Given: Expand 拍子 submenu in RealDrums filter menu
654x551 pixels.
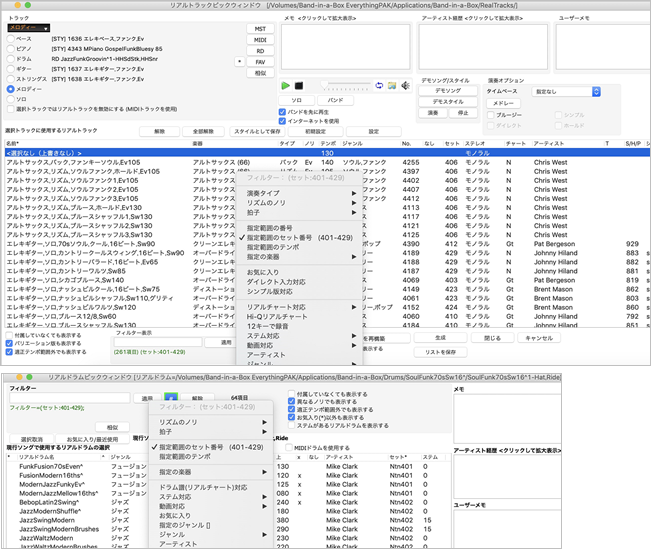Looking at the screenshot, I should pos(211,432).
